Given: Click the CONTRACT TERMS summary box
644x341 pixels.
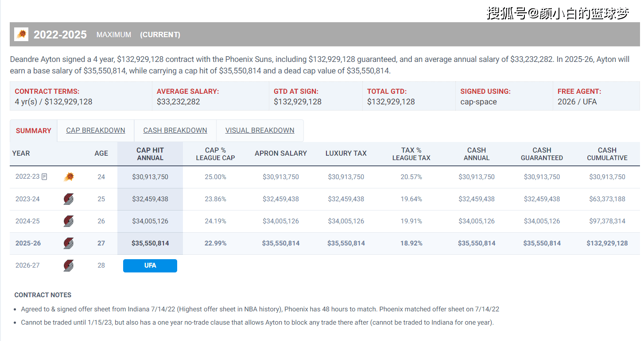Looking at the screenshot, I should tap(81, 96).
